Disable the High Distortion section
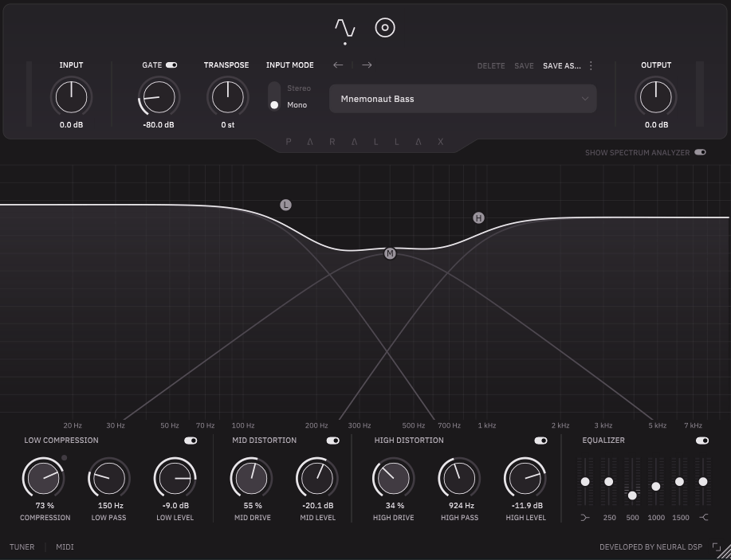 click(540, 441)
